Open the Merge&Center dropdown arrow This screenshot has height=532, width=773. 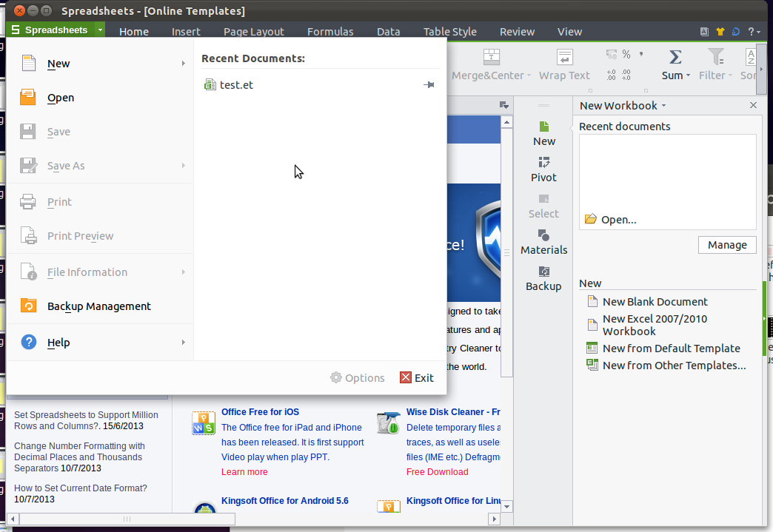pyautogui.click(x=529, y=75)
